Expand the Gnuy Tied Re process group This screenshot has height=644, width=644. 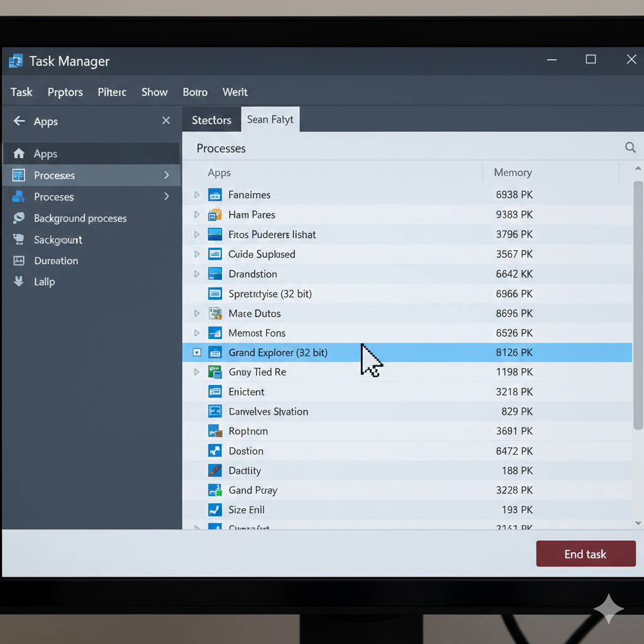coord(197,372)
